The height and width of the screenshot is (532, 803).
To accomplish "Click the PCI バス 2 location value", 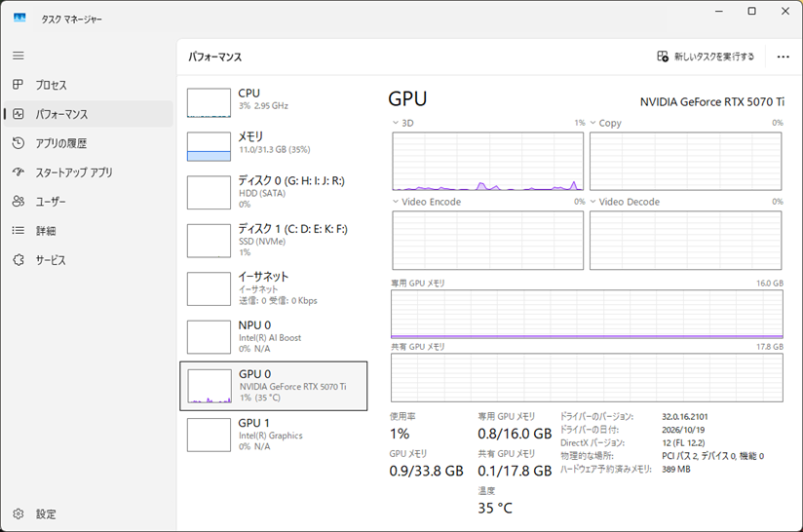I will 713,456.
